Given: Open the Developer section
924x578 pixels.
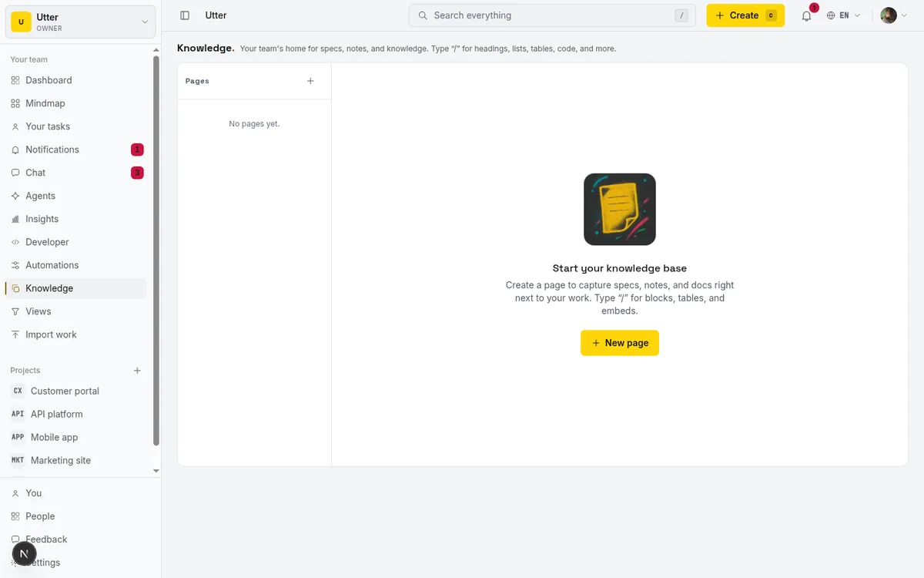Looking at the screenshot, I should [x=75, y=242].
